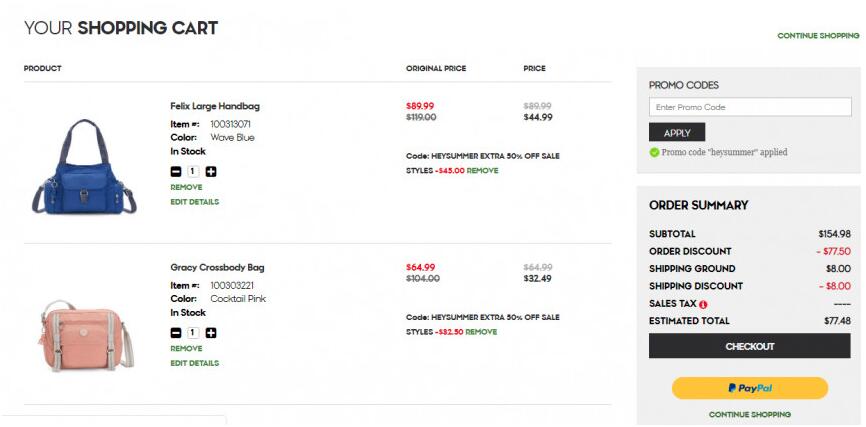Pay with the PayPal button
Screen dimensions: 866x427
coord(749,388)
